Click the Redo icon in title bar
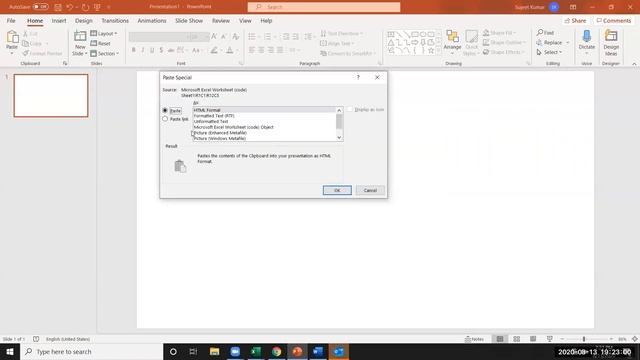This screenshot has height=360, width=640. (x=85, y=7)
